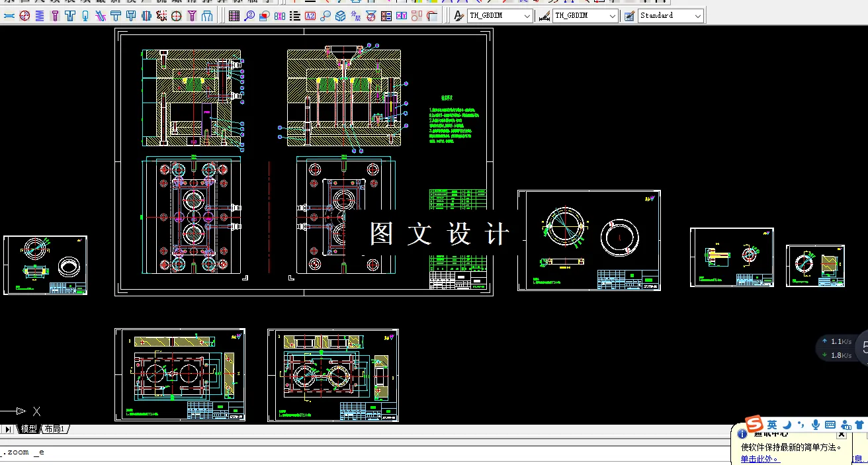
Task: Click the red dotted selection icon
Action: click(161, 15)
